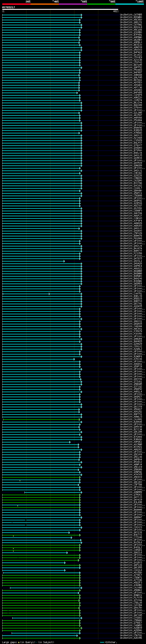The image size is (146, 644).
Task: Click the white query sequence bar
Action: pyautogui.click(x=60, y=10)
